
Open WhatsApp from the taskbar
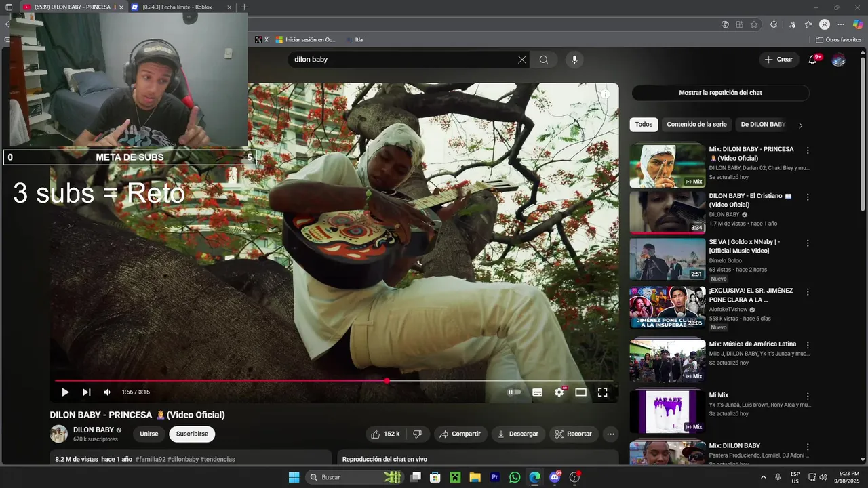[515, 477]
